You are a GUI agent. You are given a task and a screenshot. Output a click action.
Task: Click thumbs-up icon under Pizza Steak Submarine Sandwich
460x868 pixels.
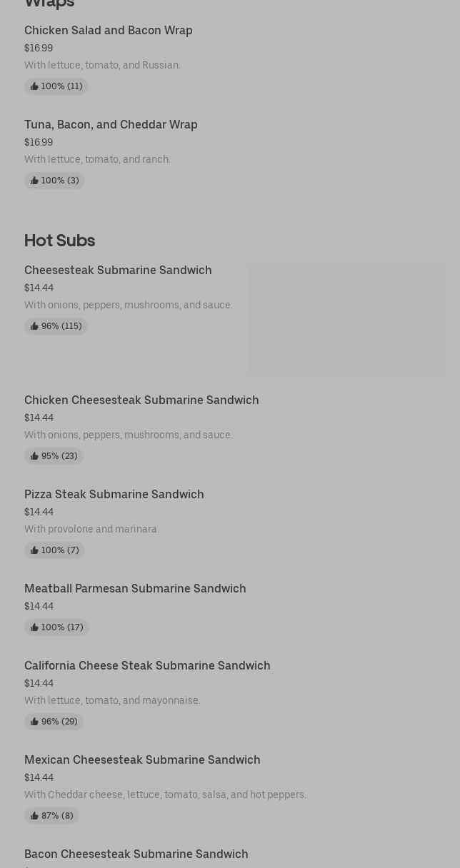[34, 550]
